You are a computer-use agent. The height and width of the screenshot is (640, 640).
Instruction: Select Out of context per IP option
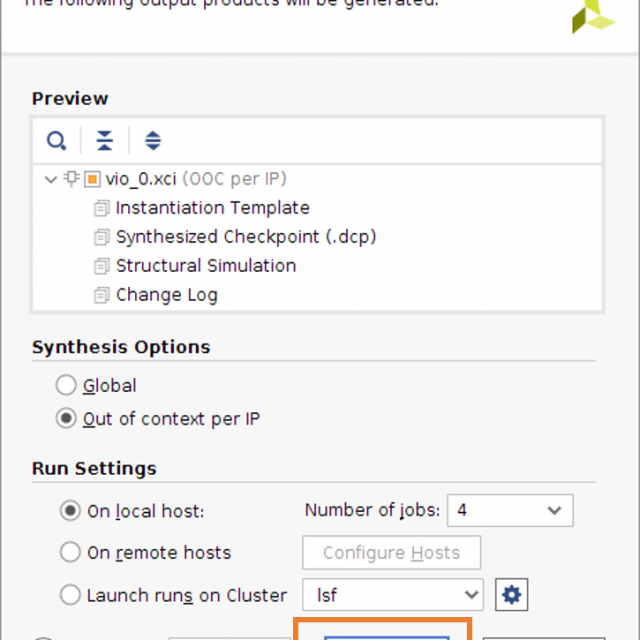(x=66, y=419)
